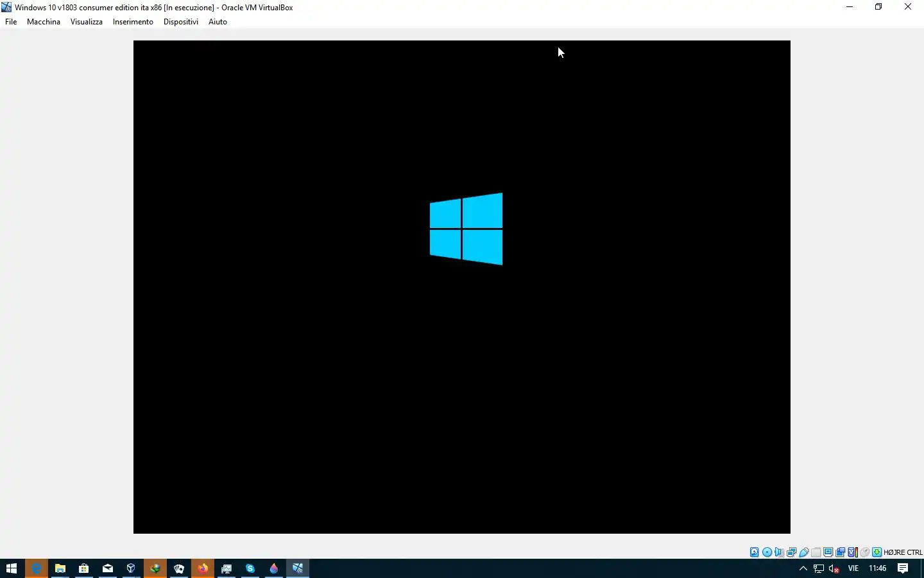Click the CPU virtualization status icon
Image resolution: width=924 pixels, height=578 pixels.
(x=853, y=552)
